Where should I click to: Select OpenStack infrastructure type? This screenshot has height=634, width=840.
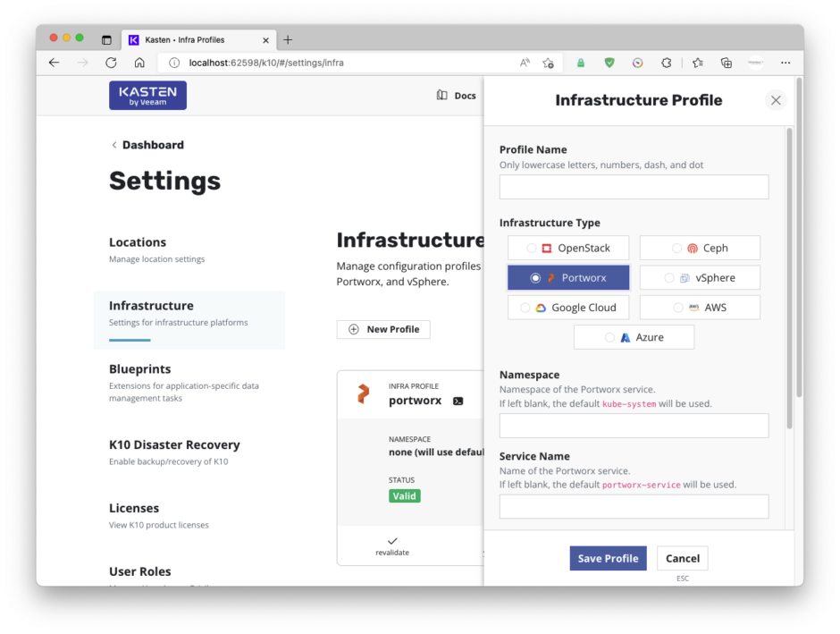(568, 248)
